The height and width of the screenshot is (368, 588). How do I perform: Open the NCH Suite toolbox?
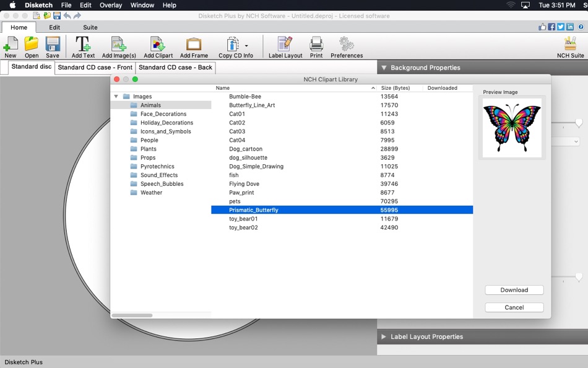[x=571, y=47]
